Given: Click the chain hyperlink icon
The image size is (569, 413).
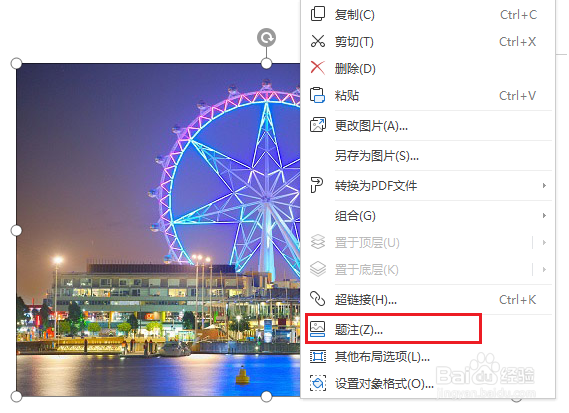Looking at the screenshot, I should point(318,299).
